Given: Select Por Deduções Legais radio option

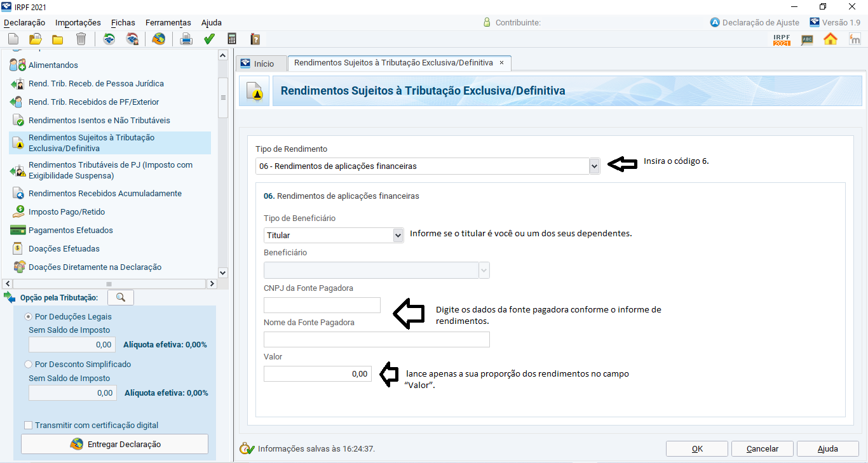Looking at the screenshot, I should pos(28,316).
